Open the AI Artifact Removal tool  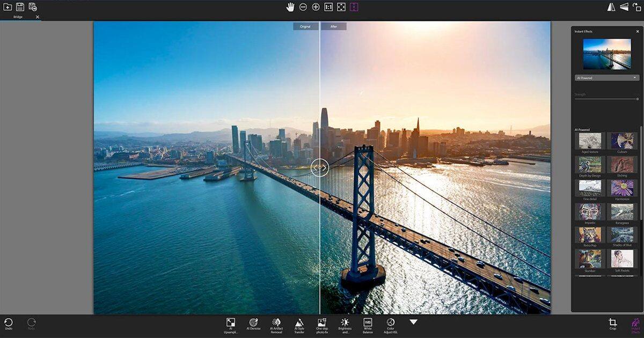(276, 323)
